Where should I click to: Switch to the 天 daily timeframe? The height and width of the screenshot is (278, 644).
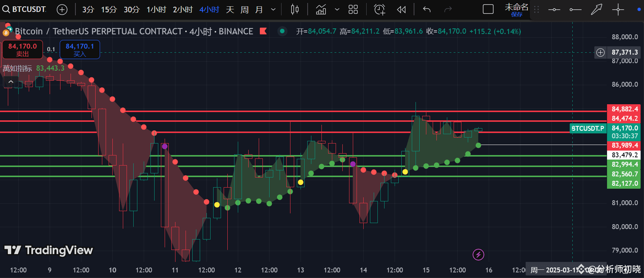pyautogui.click(x=230, y=10)
